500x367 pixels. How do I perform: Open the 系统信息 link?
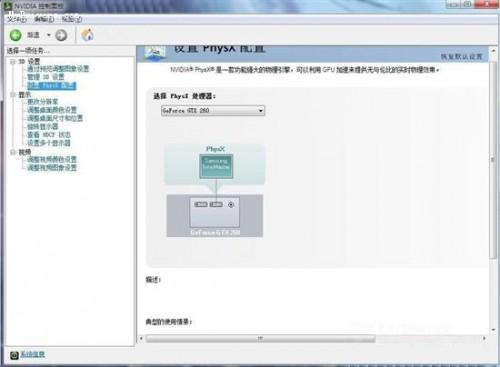tap(32, 354)
